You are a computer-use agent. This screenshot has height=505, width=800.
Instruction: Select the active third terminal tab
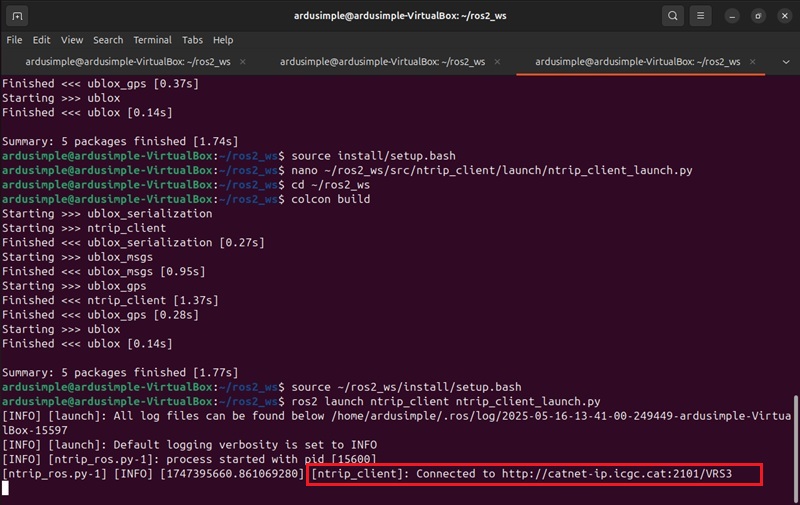(638, 62)
